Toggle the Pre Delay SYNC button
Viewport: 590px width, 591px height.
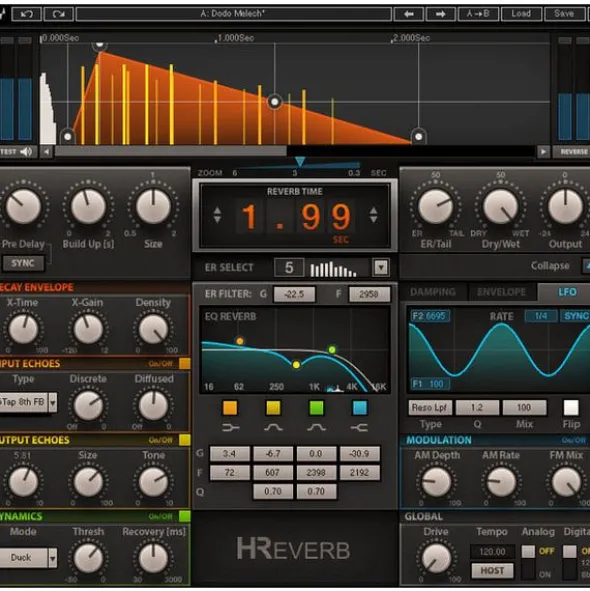coord(23,263)
